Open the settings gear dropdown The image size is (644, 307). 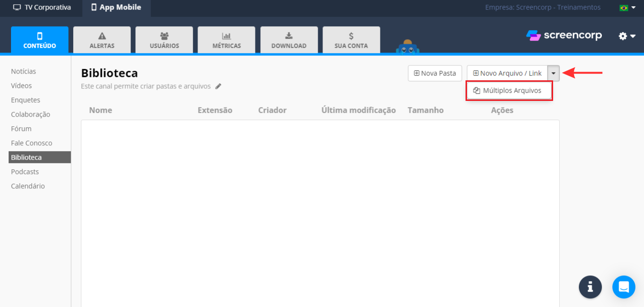pyautogui.click(x=626, y=36)
